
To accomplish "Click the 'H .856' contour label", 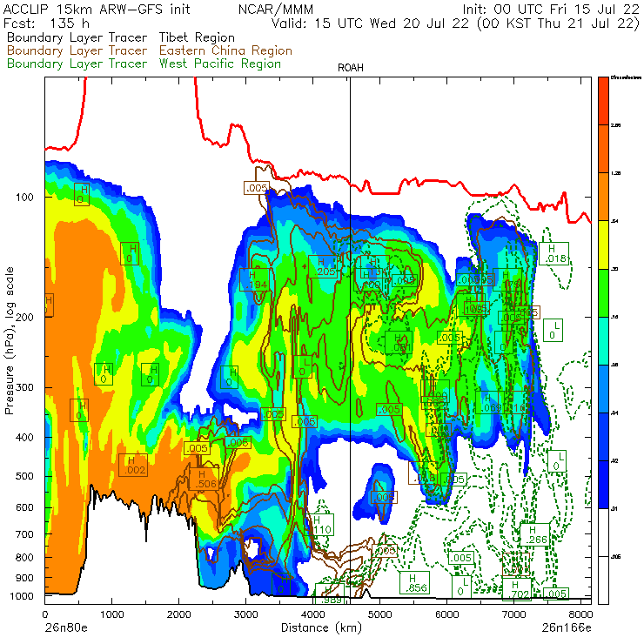I will pos(414,582).
